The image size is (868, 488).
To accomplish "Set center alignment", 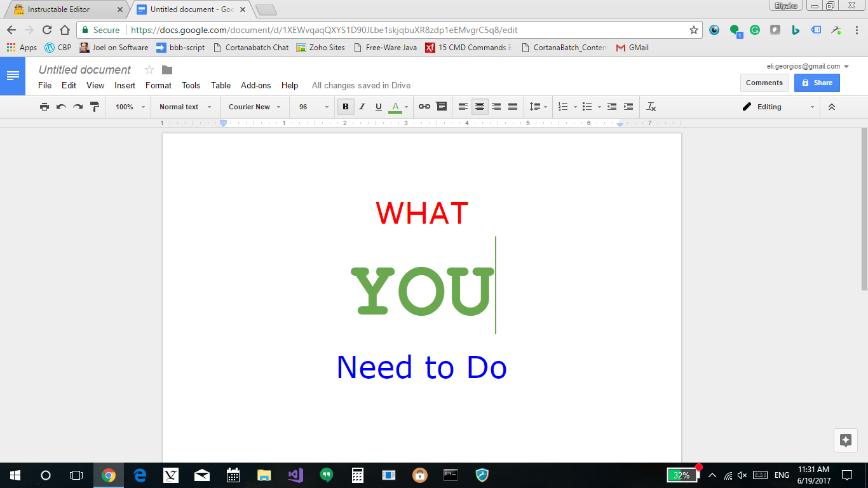I will click(x=480, y=107).
